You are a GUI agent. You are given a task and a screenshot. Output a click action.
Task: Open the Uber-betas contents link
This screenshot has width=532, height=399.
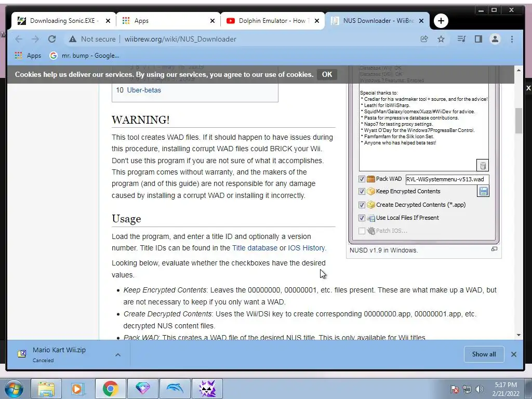tap(144, 90)
